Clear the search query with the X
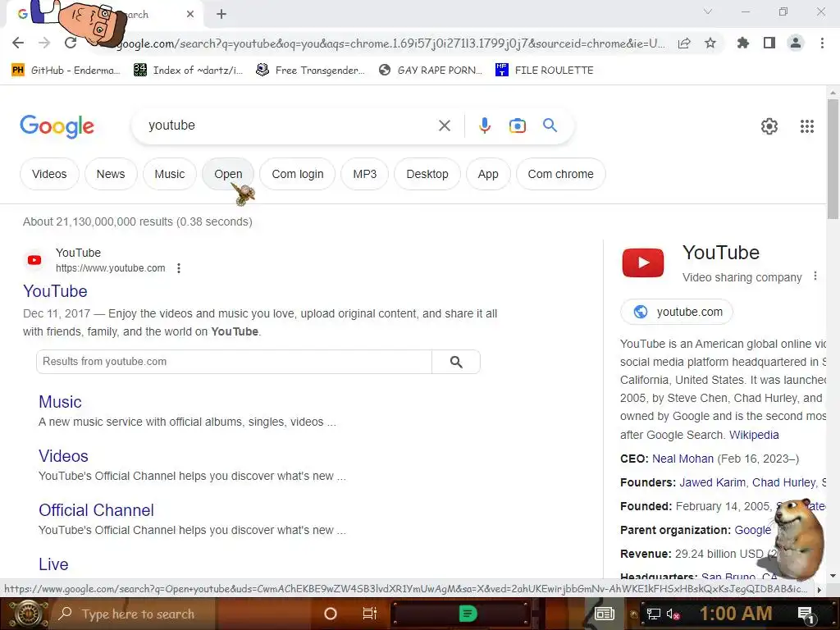840x630 pixels. pos(444,126)
